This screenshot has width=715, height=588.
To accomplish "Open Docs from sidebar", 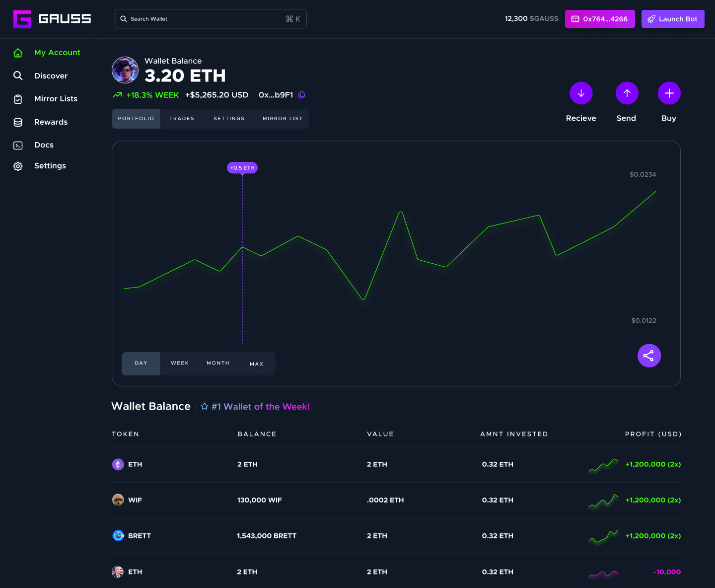I will (44, 145).
